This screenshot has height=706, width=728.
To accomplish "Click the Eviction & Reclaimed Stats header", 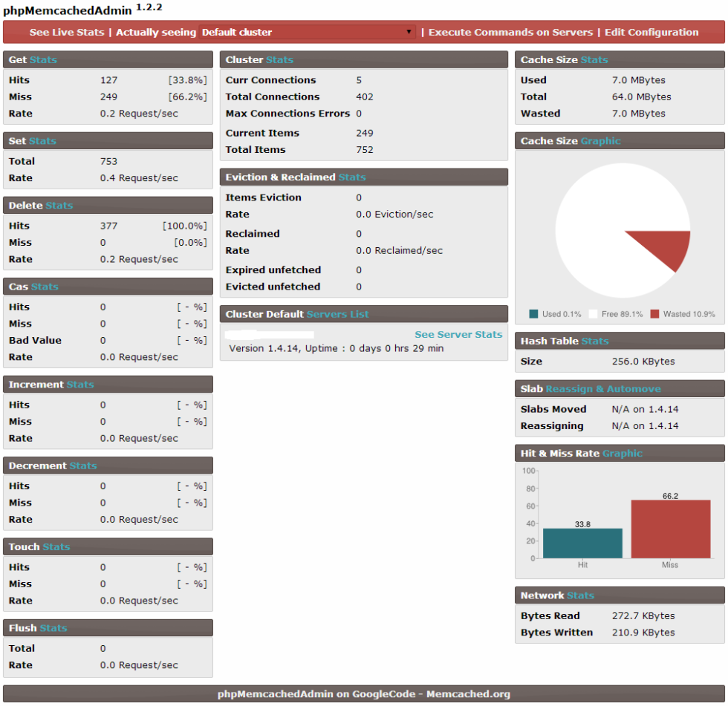I will pos(363,177).
